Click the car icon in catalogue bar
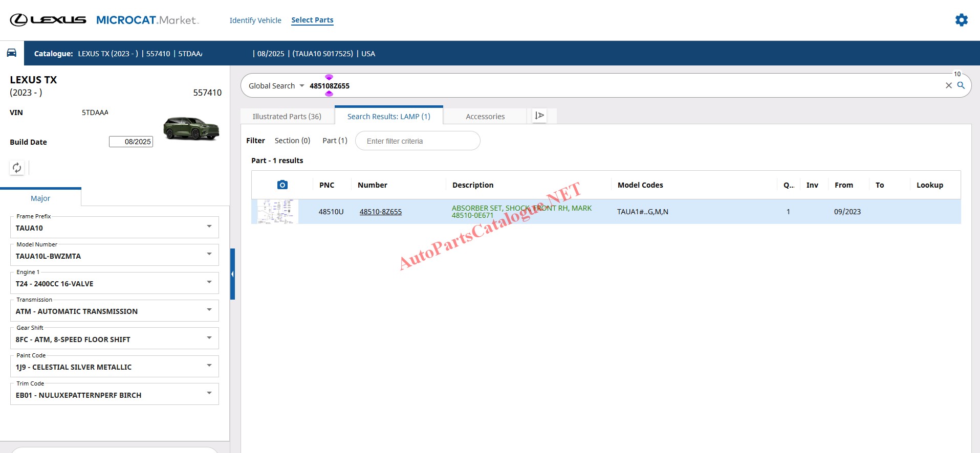 coord(12,53)
